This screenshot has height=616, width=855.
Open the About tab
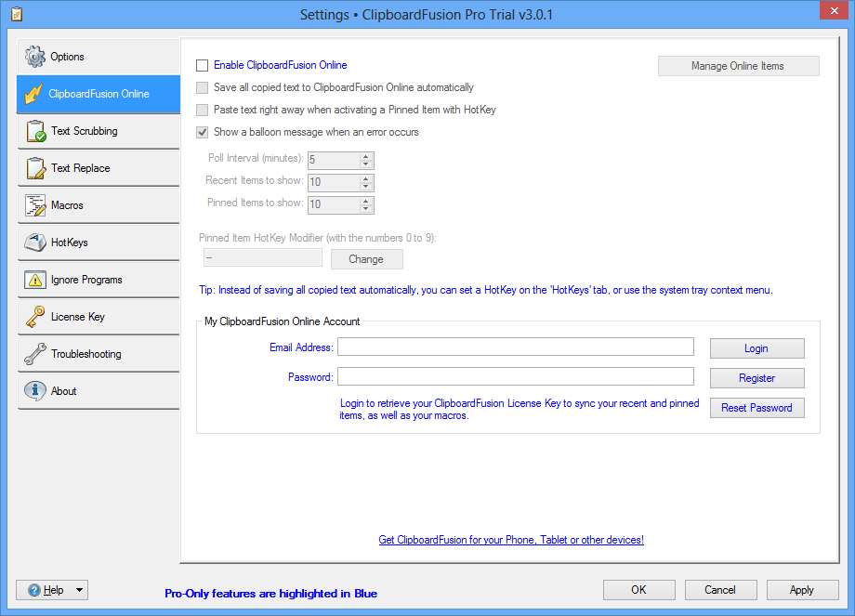click(99, 391)
